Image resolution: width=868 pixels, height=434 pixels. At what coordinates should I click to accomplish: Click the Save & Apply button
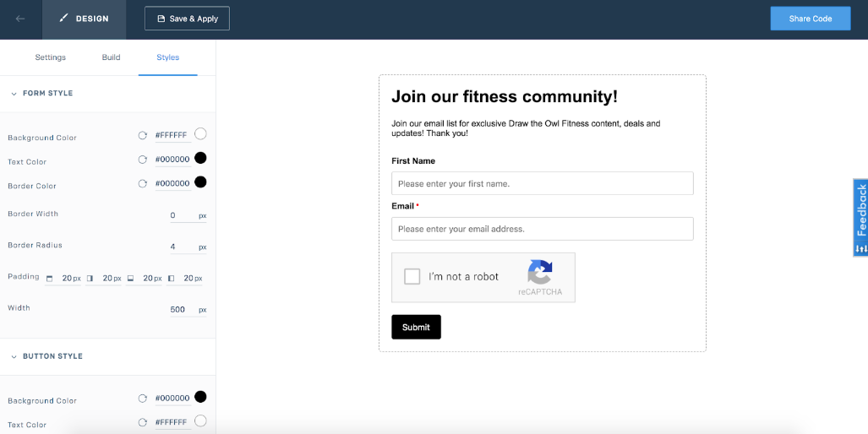click(x=187, y=19)
